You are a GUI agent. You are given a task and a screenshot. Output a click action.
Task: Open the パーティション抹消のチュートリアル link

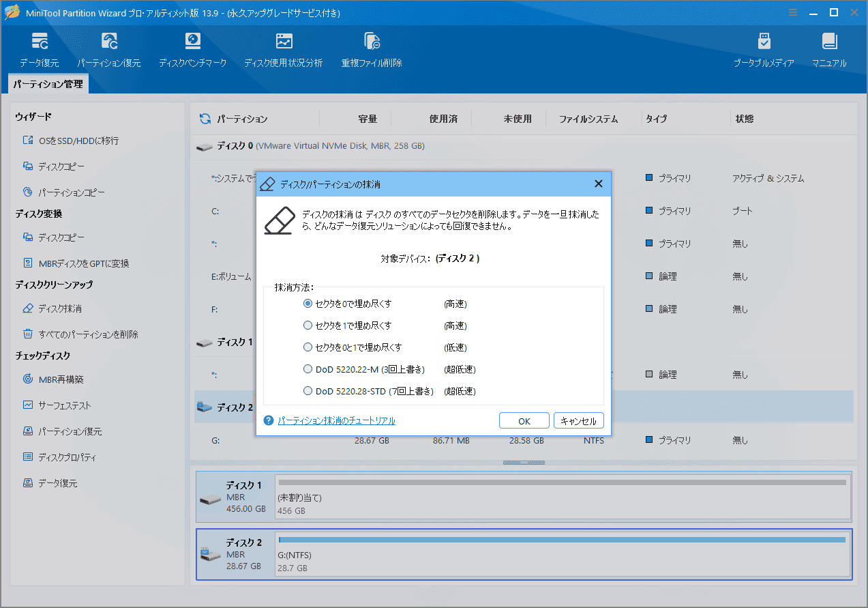click(x=337, y=421)
